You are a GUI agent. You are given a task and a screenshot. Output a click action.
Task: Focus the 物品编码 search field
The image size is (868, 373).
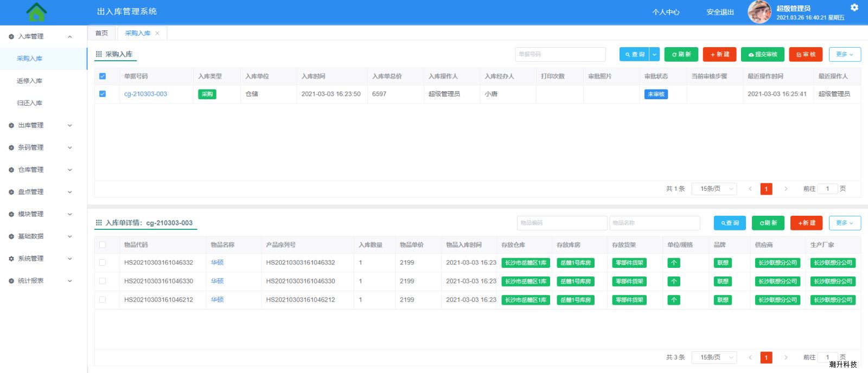(x=562, y=223)
